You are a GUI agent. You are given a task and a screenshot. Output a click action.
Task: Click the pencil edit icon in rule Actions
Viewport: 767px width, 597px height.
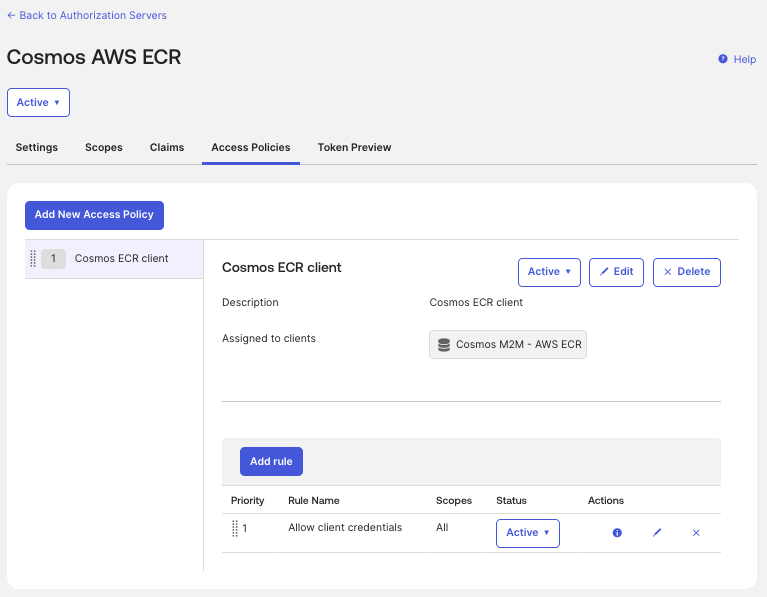(x=657, y=532)
